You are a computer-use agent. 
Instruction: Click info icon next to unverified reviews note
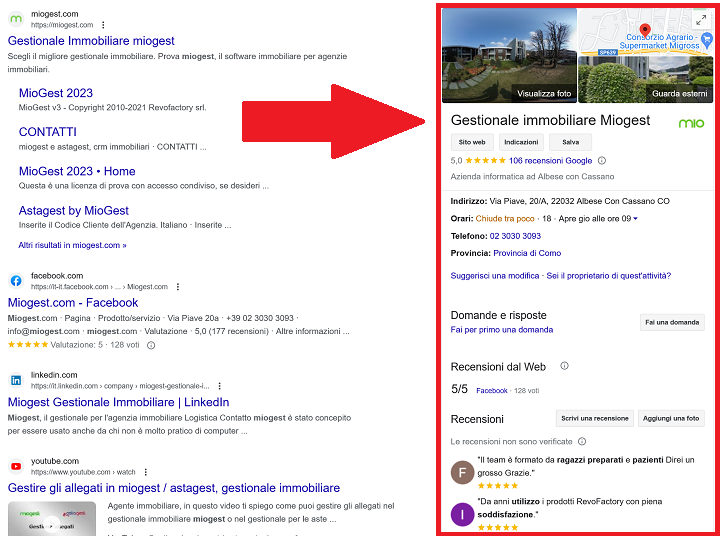click(582, 441)
